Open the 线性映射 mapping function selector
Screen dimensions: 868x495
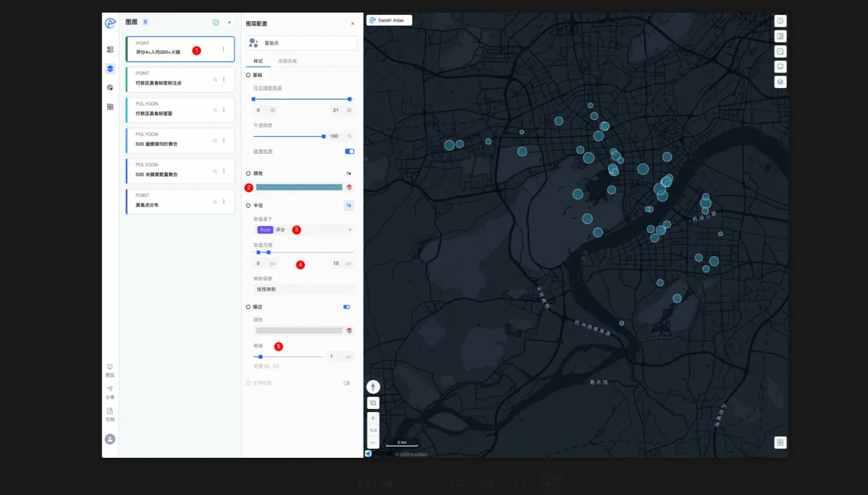[304, 289]
